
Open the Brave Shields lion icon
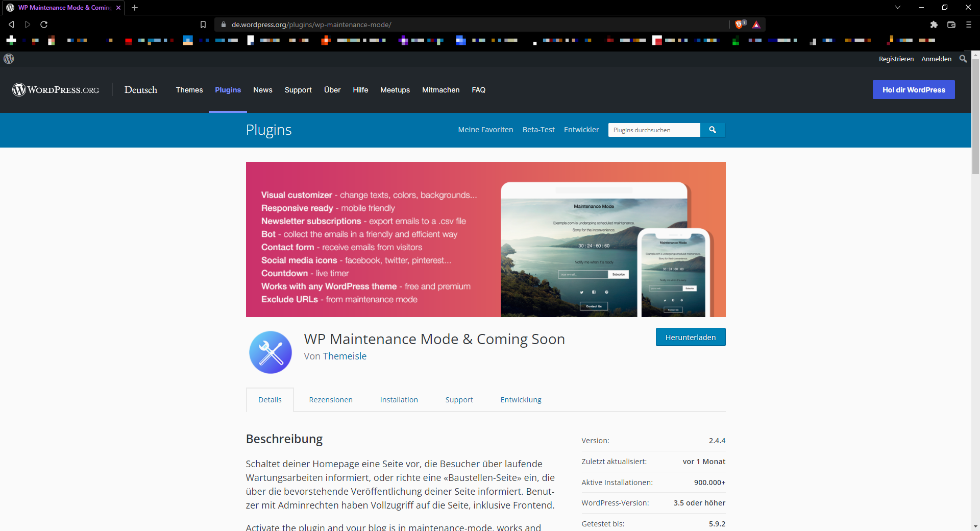pos(740,25)
